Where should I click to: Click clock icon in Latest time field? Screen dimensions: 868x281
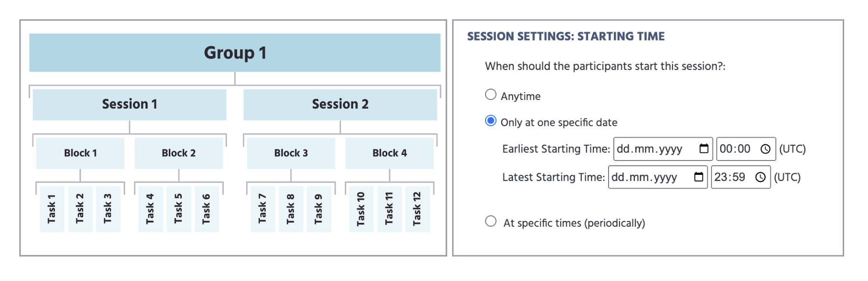(x=760, y=177)
